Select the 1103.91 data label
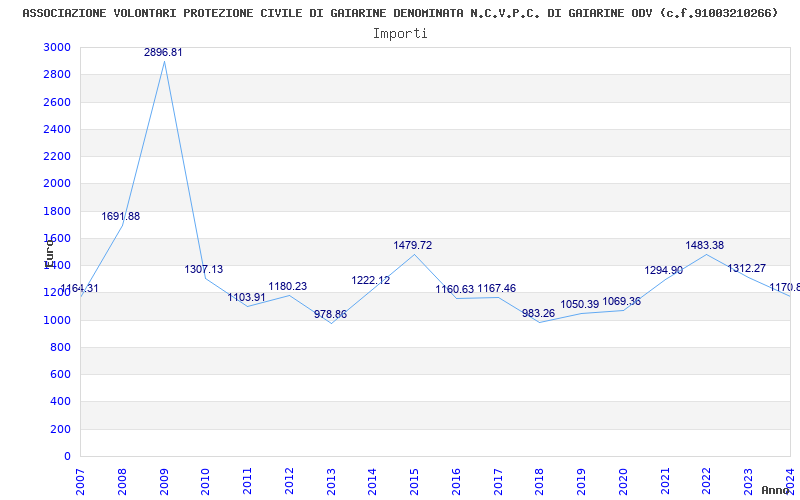 (246, 297)
